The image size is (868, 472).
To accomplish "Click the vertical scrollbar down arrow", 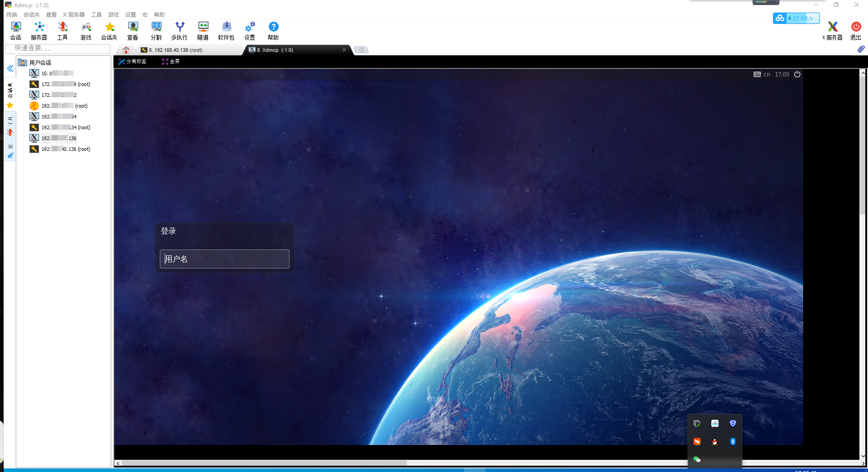I will 863,456.
